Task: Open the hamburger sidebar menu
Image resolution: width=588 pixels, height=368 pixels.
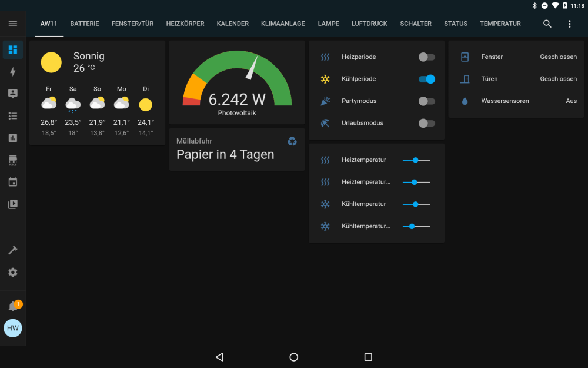Action: pyautogui.click(x=13, y=24)
